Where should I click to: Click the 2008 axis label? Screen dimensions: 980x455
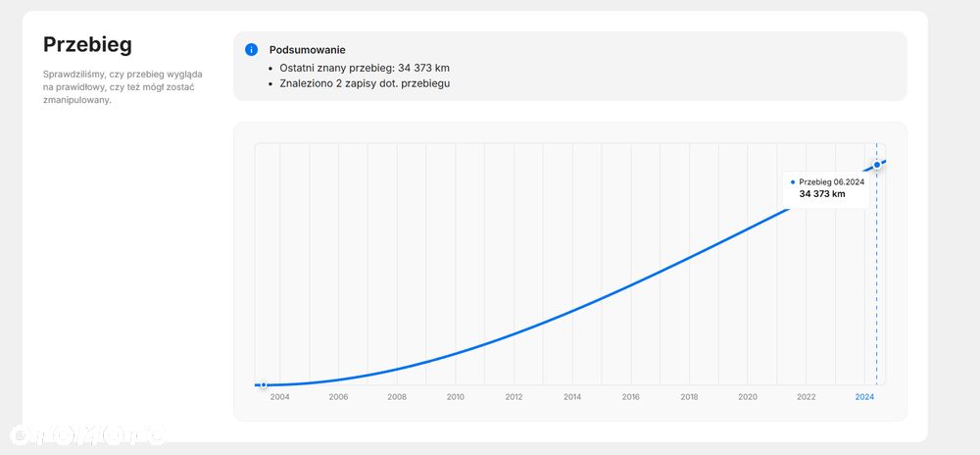point(397,397)
